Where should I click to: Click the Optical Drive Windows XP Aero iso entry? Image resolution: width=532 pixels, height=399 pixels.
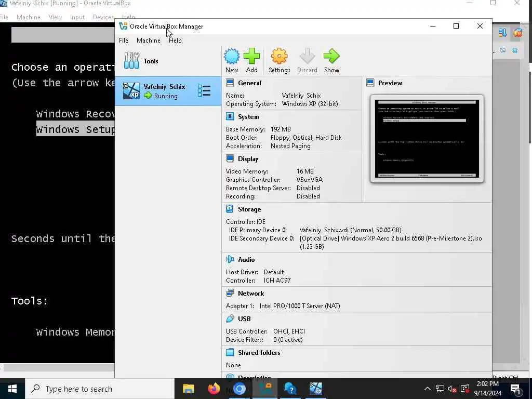coord(391,242)
